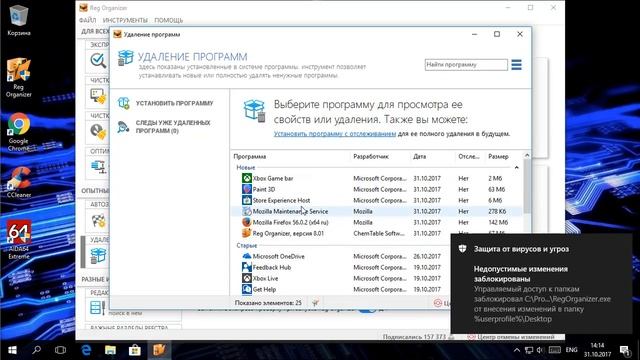
Task: Select Microsoft OneDrive row text
Action: pos(278,256)
